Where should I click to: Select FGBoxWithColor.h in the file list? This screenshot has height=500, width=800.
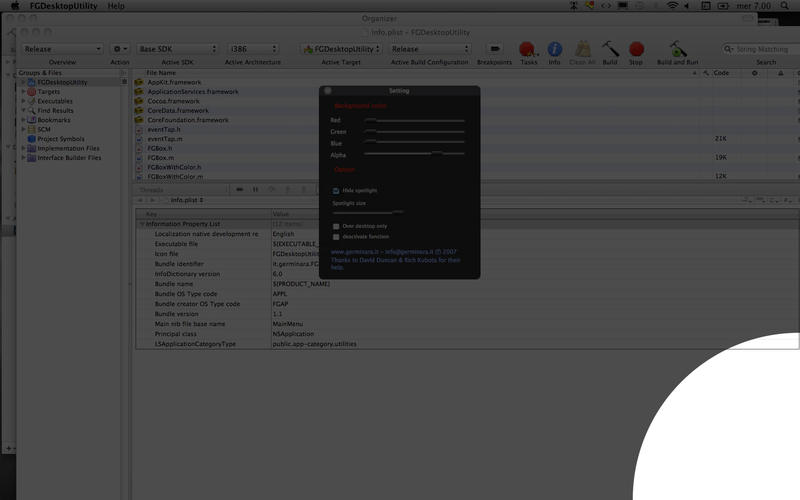(174, 167)
